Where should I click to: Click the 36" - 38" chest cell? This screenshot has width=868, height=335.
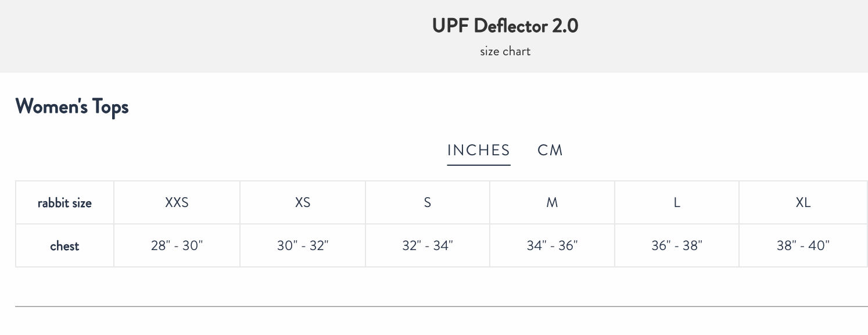point(677,245)
